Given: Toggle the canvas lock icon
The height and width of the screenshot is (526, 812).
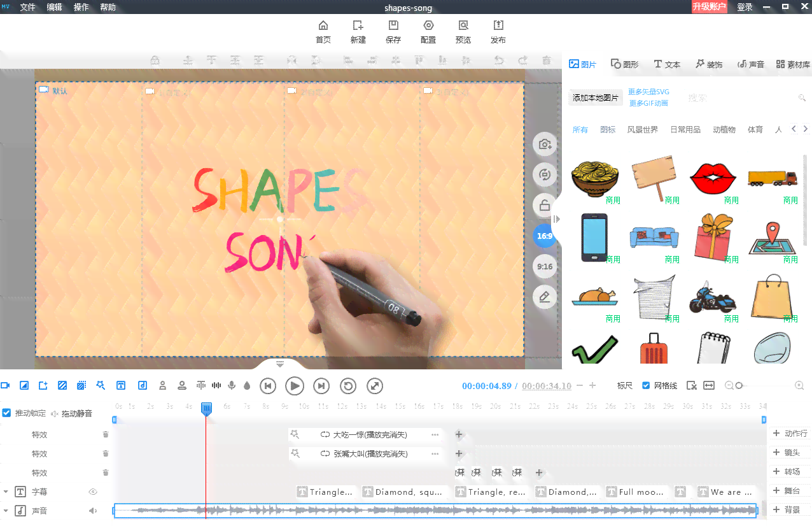Looking at the screenshot, I should [545, 205].
